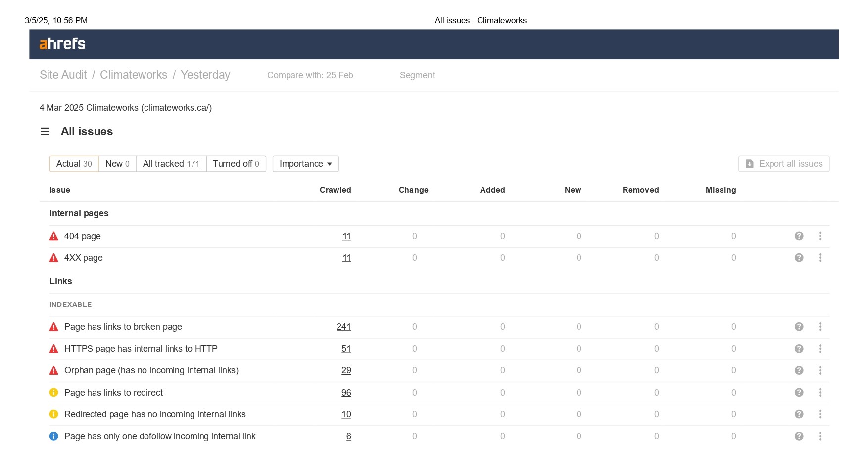The image size is (868, 454).
Task: Click the Removed column header
Action: tap(641, 190)
